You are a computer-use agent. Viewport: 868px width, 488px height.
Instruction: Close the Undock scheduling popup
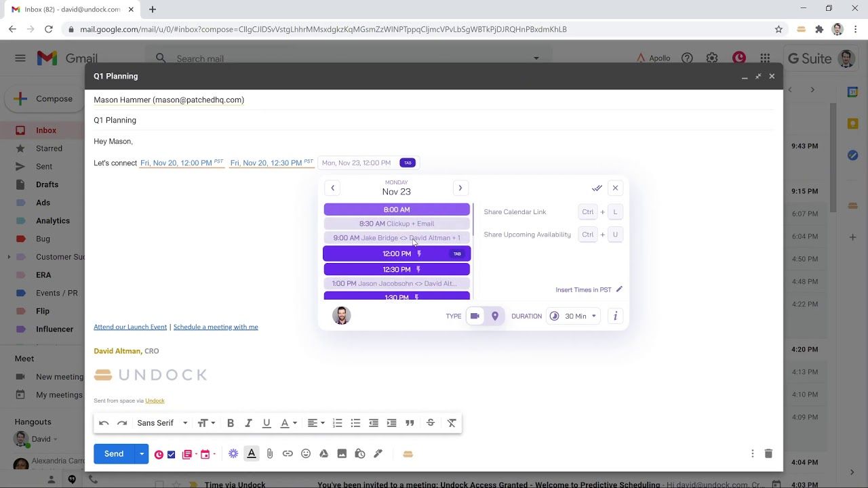click(x=615, y=188)
